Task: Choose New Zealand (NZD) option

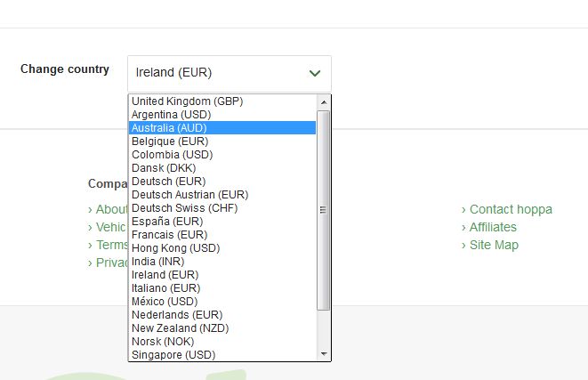Action: pos(222,328)
